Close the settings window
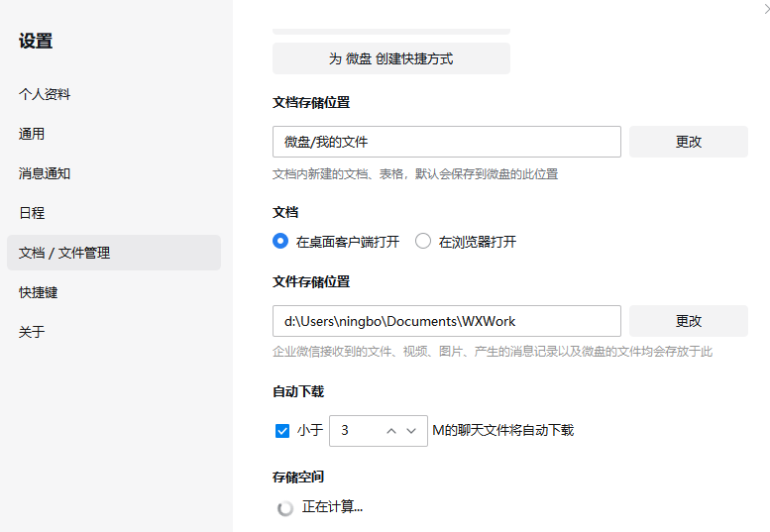The height and width of the screenshot is (532, 770). [x=765, y=8]
